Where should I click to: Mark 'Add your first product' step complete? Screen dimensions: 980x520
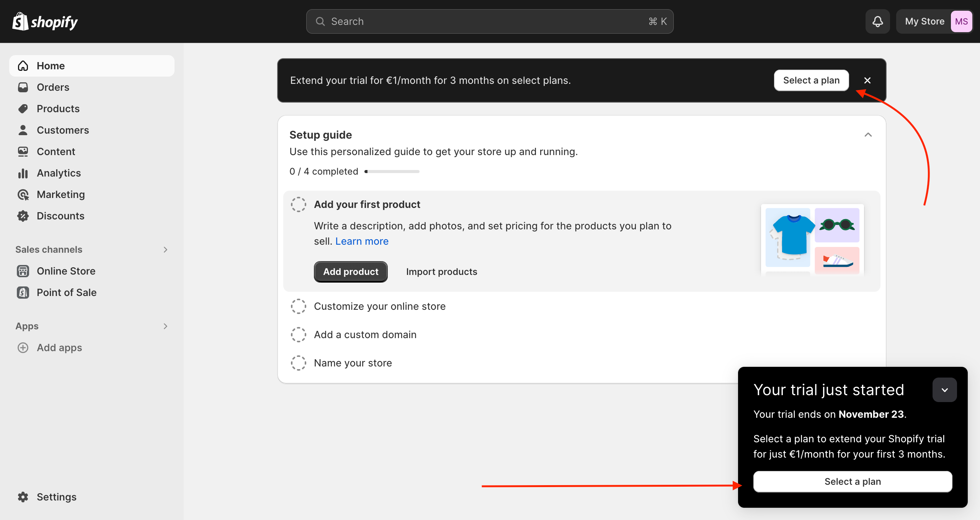(x=298, y=204)
